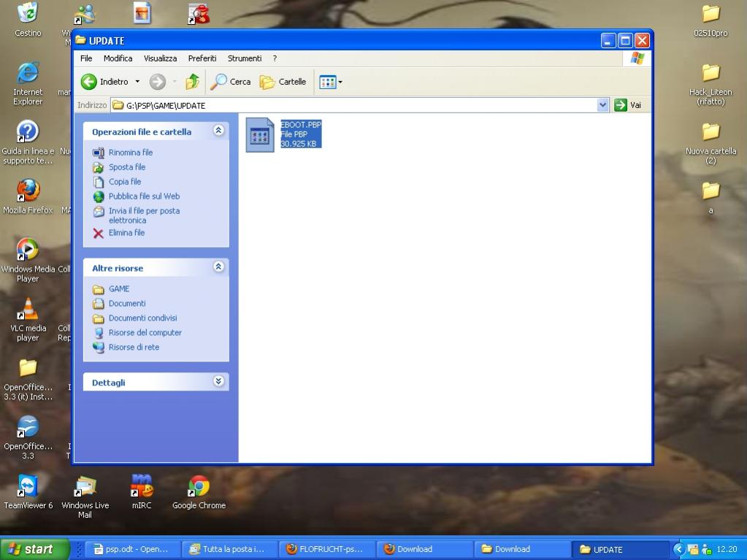Select the Google Chrome desktop shortcut

click(199, 487)
